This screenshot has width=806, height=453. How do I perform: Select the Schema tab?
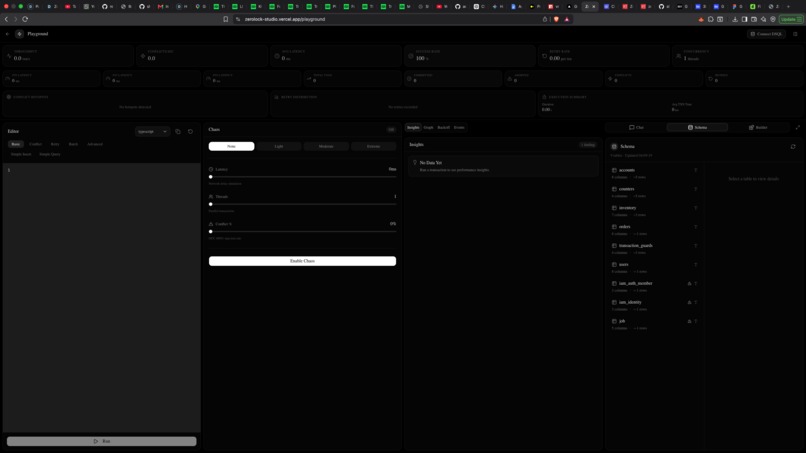point(697,128)
